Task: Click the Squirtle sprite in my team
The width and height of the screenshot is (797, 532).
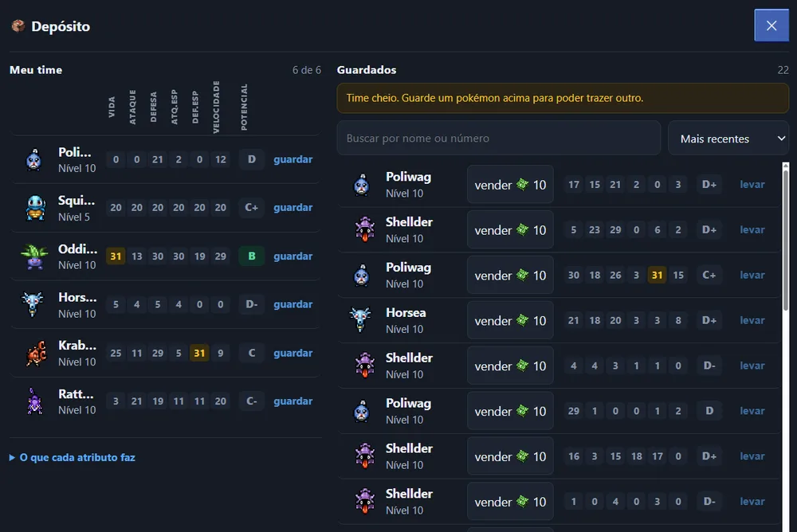Action: coord(35,208)
